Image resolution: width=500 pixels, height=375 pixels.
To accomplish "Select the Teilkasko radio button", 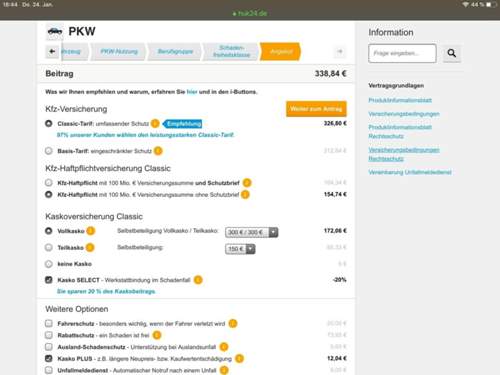I will pos(49,247).
